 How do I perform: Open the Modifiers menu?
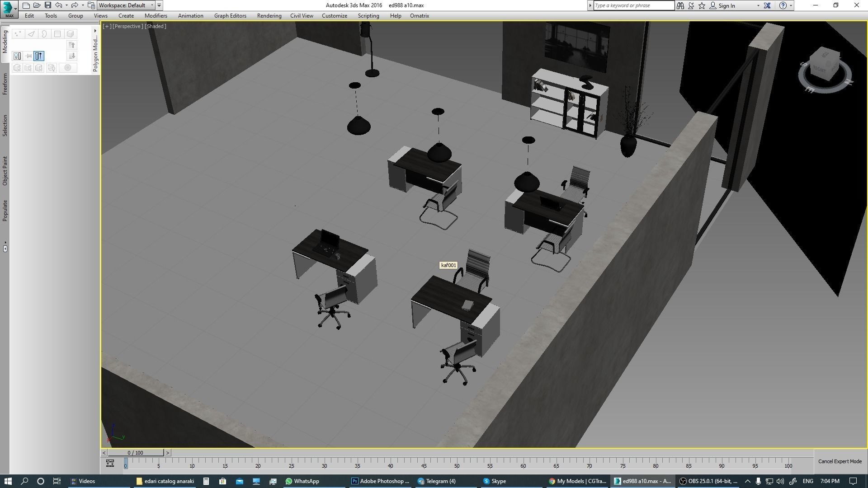point(156,16)
